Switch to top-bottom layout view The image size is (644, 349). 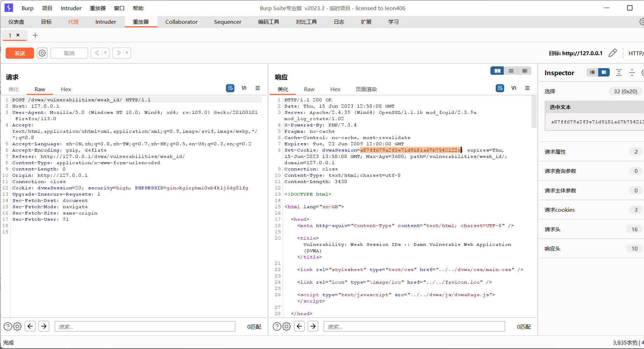tap(511, 71)
